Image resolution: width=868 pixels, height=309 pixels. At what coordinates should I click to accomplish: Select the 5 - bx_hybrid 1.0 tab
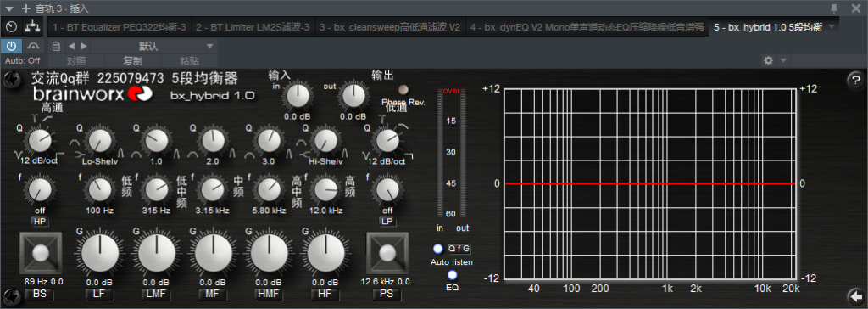tap(768, 27)
